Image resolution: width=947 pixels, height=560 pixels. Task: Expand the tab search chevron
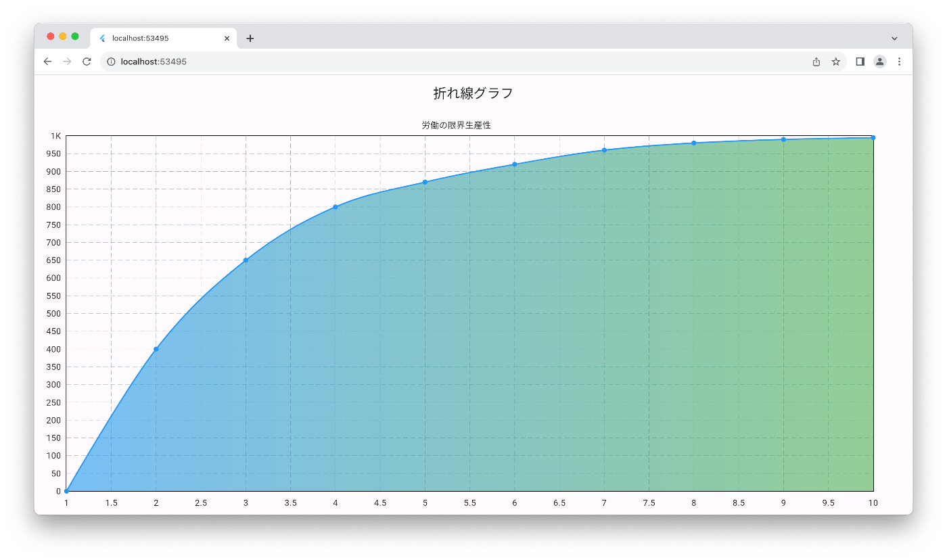(894, 39)
